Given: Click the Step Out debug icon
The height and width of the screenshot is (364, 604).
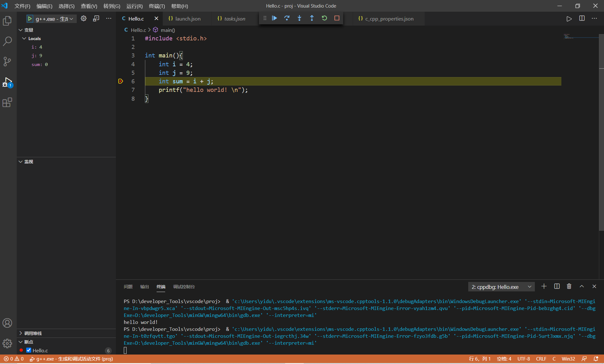Looking at the screenshot, I should [312, 18].
